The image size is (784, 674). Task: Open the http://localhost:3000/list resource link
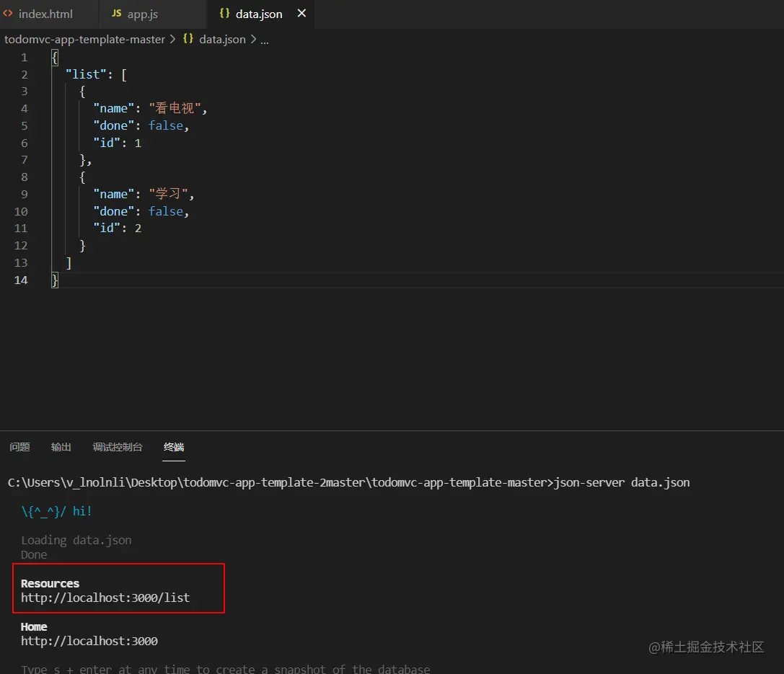pyautogui.click(x=105, y=598)
